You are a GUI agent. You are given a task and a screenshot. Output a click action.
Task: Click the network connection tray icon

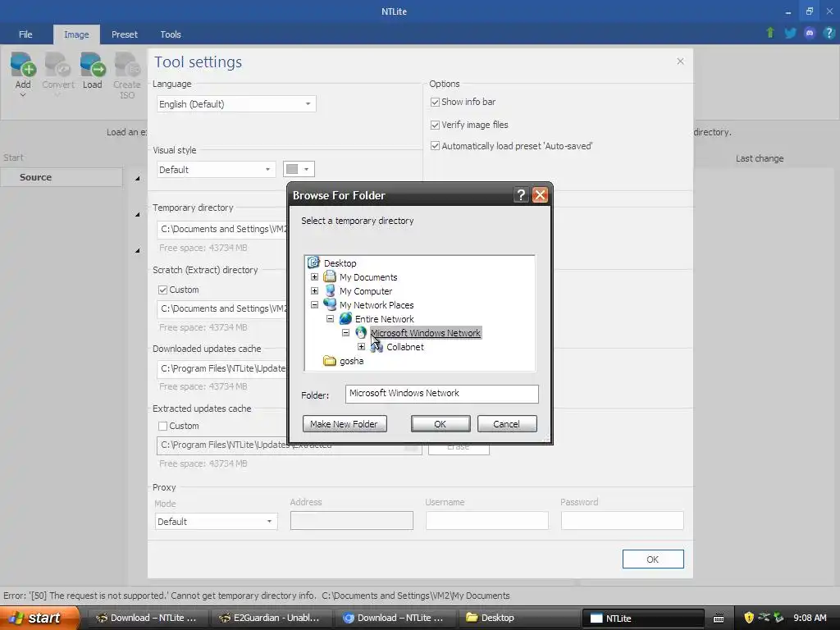(x=764, y=617)
